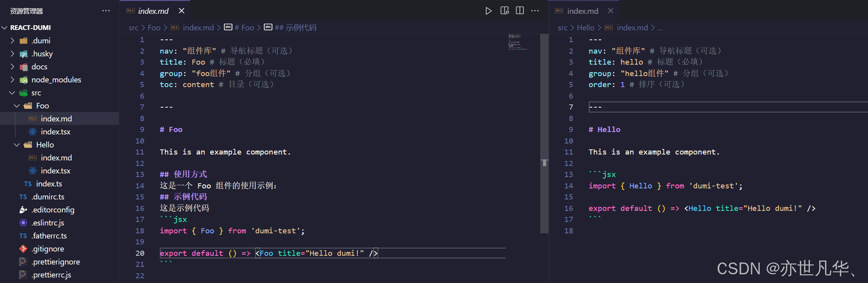Click the .dumi folder icon
This screenshot has width=868, height=283.
pos(24,41)
